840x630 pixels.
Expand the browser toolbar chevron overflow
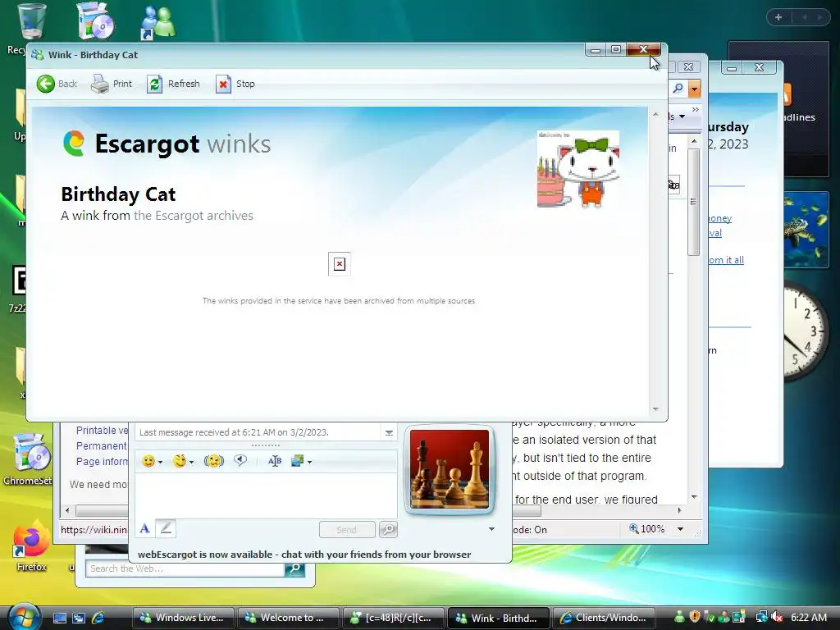coord(696,109)
